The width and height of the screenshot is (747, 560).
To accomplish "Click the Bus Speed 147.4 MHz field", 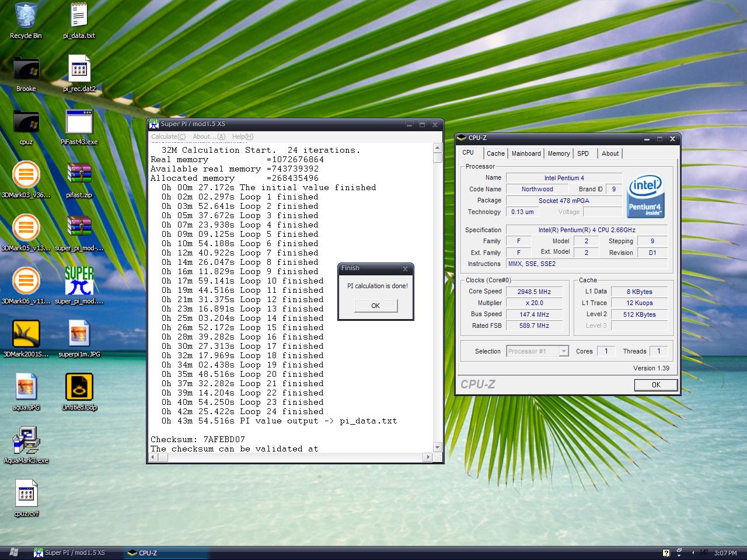I will 534,314.
